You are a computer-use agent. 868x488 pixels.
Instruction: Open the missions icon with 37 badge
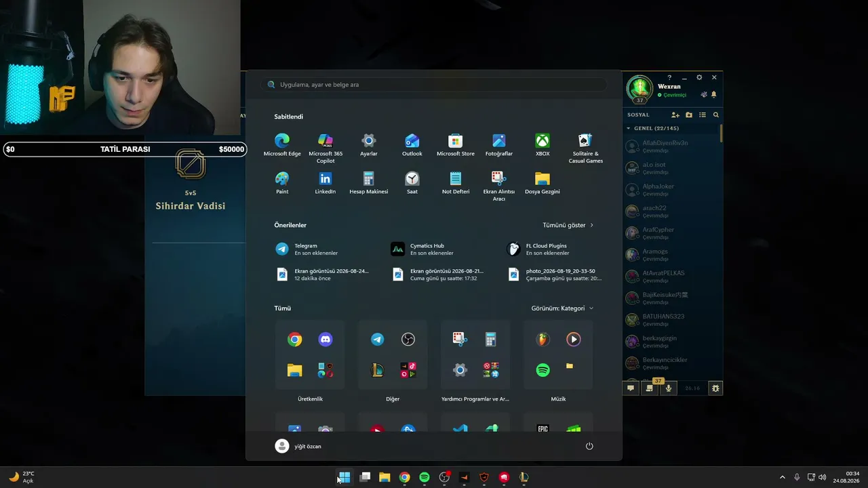point(650,388)
